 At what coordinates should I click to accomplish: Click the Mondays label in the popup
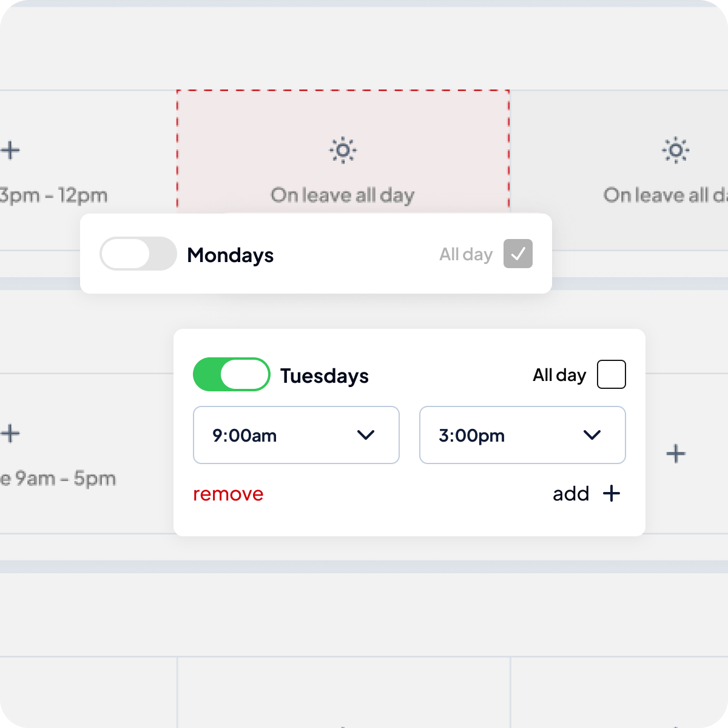click(x=230, y=255)
